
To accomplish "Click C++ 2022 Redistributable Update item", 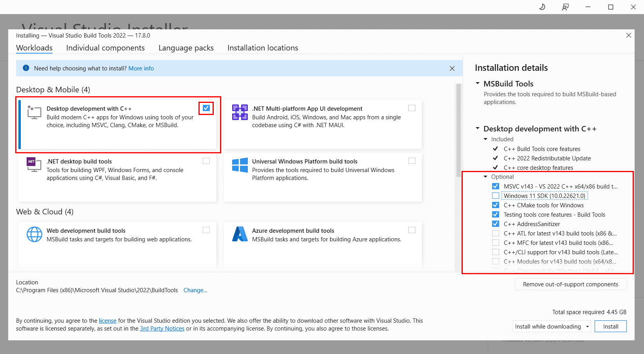I will 547,158.
